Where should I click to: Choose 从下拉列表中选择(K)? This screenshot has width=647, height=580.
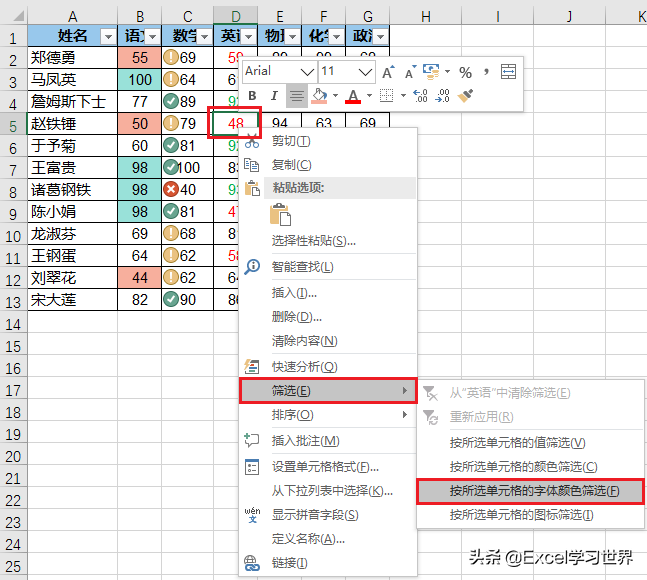coord(328,491)
